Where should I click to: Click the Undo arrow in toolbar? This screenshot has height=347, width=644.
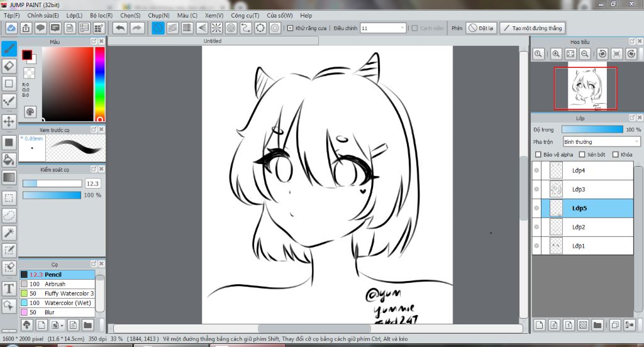[x=120, y=28]
